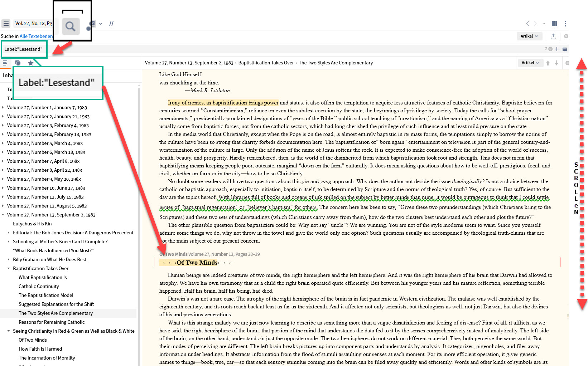Click breadcrumb The Two Styles Are Complementary
The image size is (588, 366).
[x=336, y=63]
